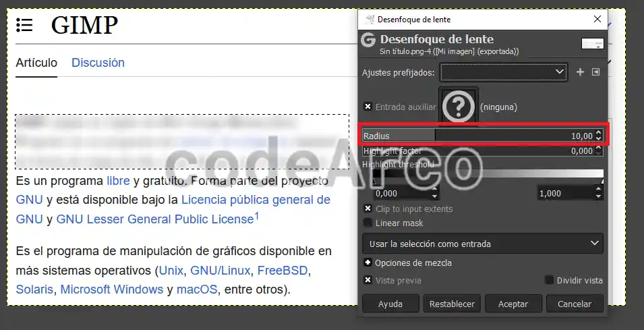Viewport: 644px width, 330px height.
Task: Open the macOS link
Action: pyautogui.click(x=197, y=290)
